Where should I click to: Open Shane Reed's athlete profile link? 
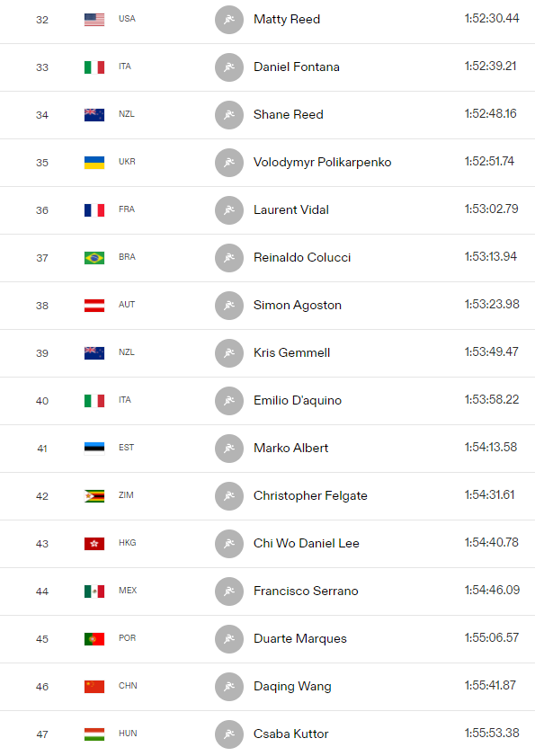click(289, 115)
